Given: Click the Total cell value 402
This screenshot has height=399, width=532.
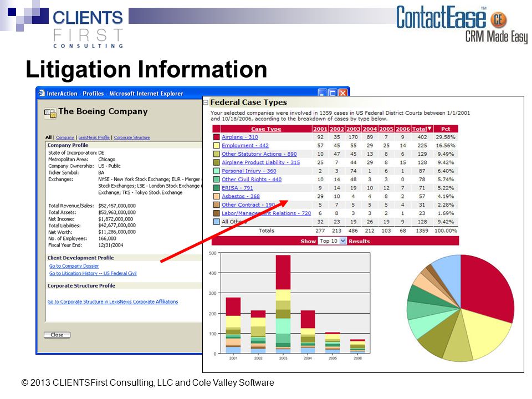Looking at the screenshot, I should [x=422, y=137].
